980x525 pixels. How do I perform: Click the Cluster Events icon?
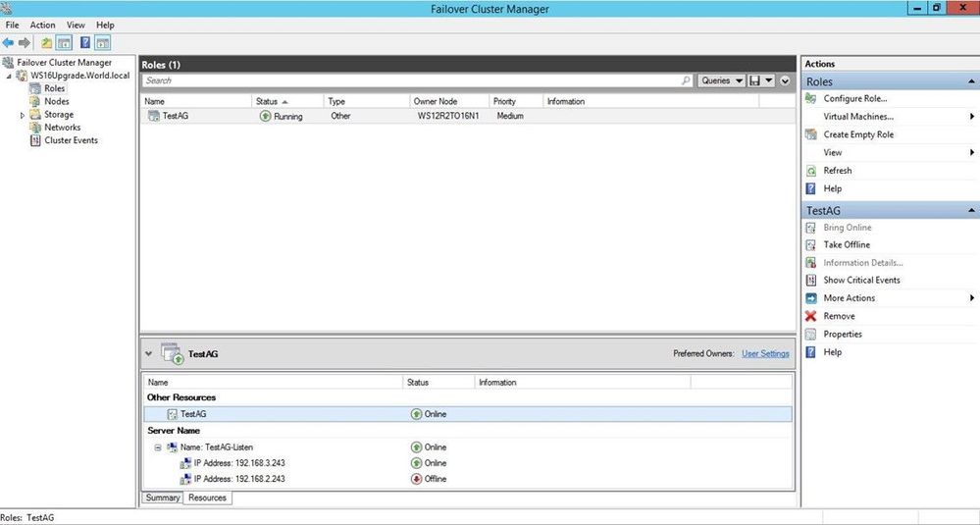point(35,140)
